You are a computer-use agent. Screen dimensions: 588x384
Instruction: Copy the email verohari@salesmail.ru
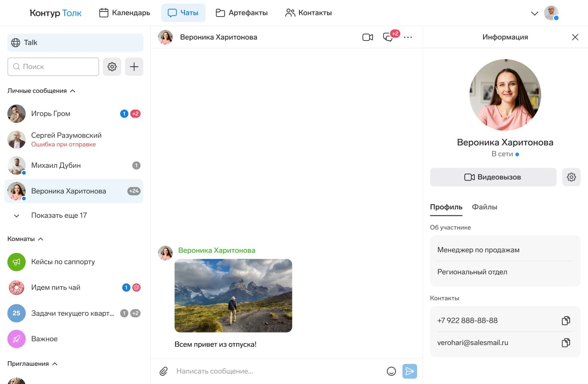coord(566,343)
